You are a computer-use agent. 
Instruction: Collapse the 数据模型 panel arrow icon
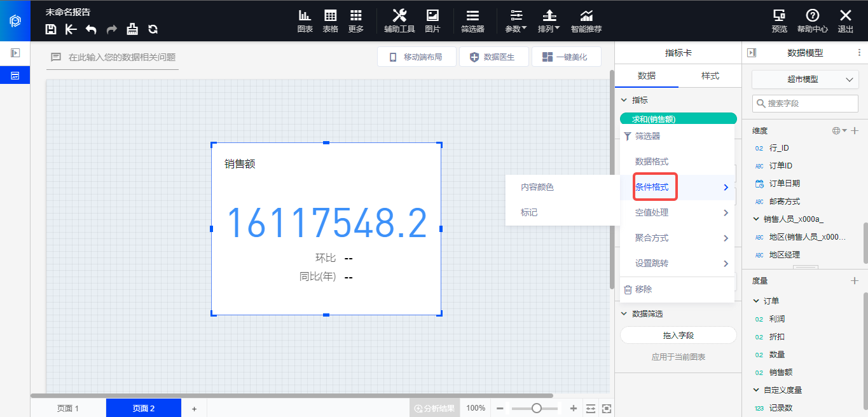(752, 53)
